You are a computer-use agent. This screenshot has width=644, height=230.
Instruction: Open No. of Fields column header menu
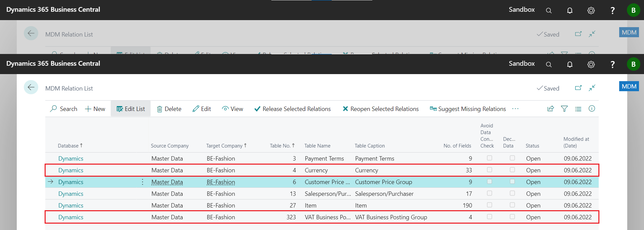pyautogui.click(x=457, y=146)
